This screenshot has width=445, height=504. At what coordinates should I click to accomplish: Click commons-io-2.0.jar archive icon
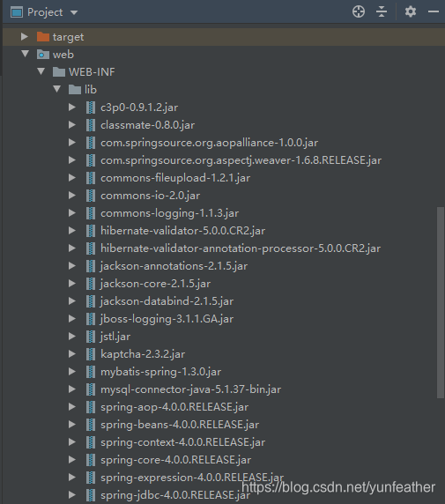[91, 196]
